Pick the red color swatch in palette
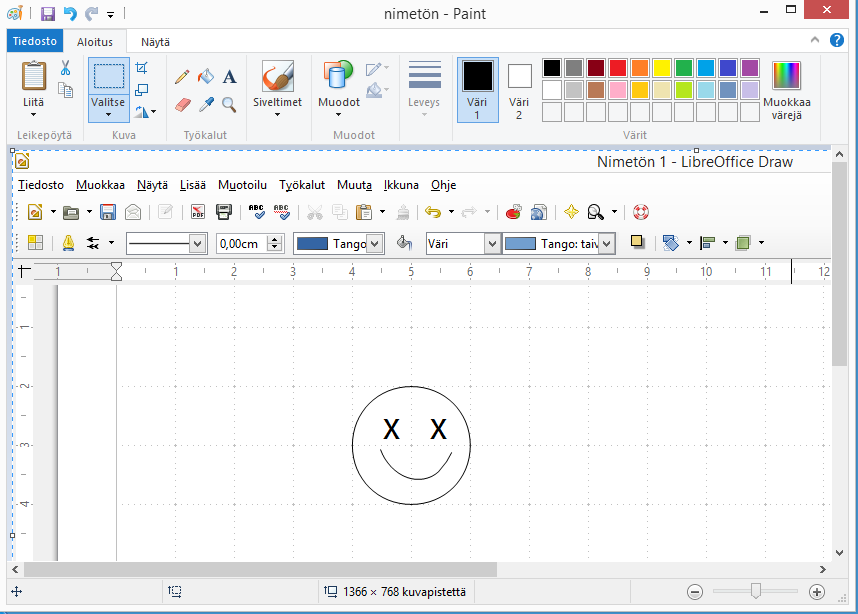 (618, 68)
